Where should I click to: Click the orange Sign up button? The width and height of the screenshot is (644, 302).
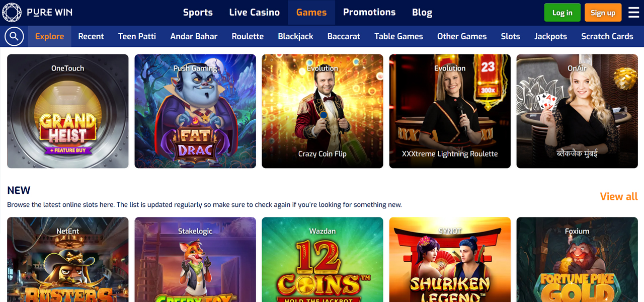(x=603, y=13)
